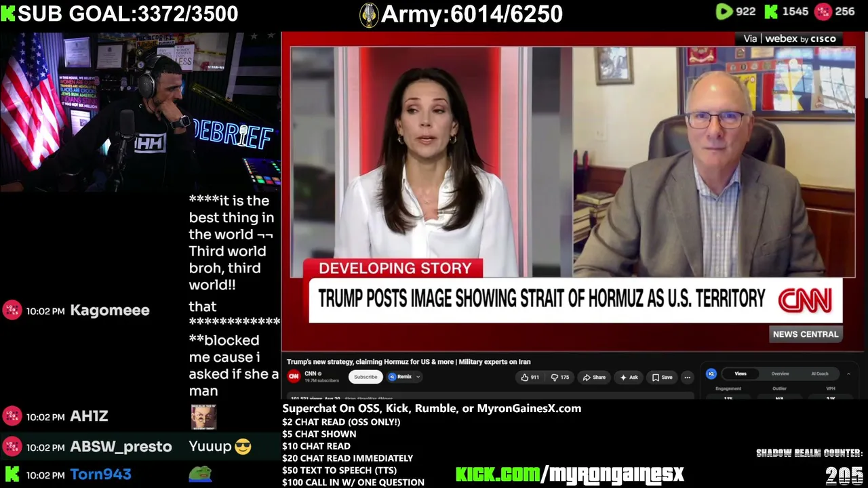Image resolution: width=868 pixels, height=488 pixels.
Task: Collapse the stats panel with the chevron
Action: coord(848,373)
